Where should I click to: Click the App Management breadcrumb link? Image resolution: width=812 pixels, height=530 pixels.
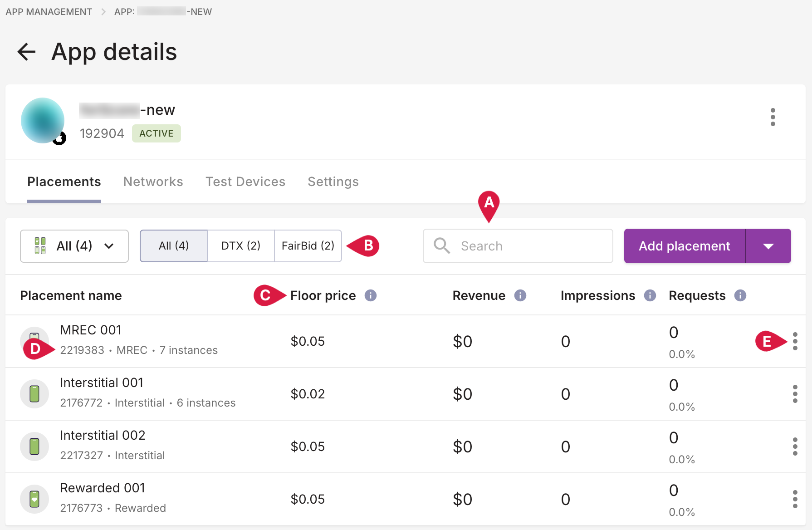49,12
